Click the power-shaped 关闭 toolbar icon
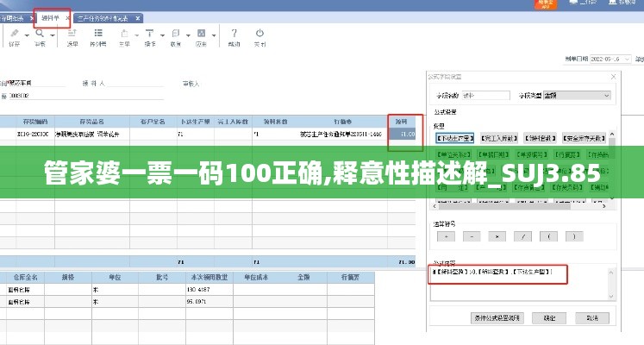This screenshot has height=345, width=644. click(x=259, y=34)
